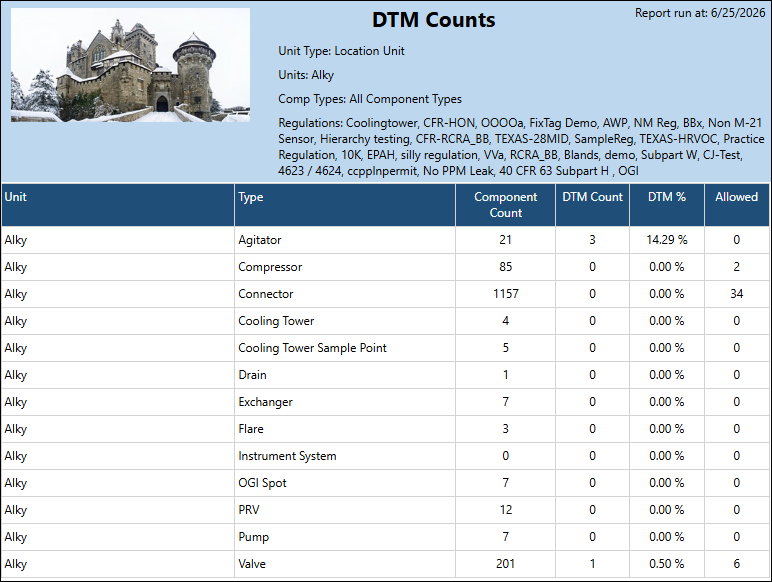
Task: Click the DTM Counts report title
Action: click(x=433, y=20)
